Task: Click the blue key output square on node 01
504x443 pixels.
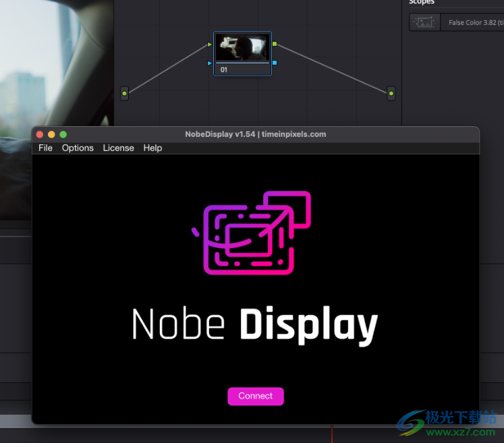Action: (x=275, y=63)
